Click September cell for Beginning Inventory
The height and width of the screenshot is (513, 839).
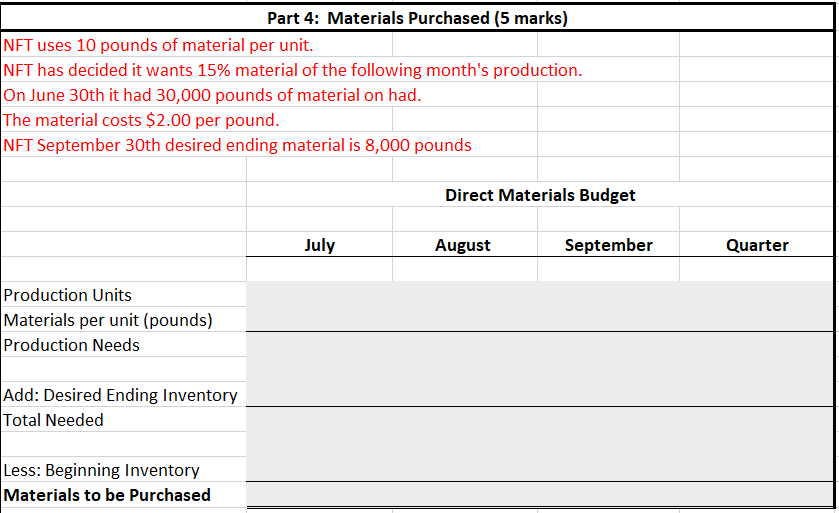point(608,469)
